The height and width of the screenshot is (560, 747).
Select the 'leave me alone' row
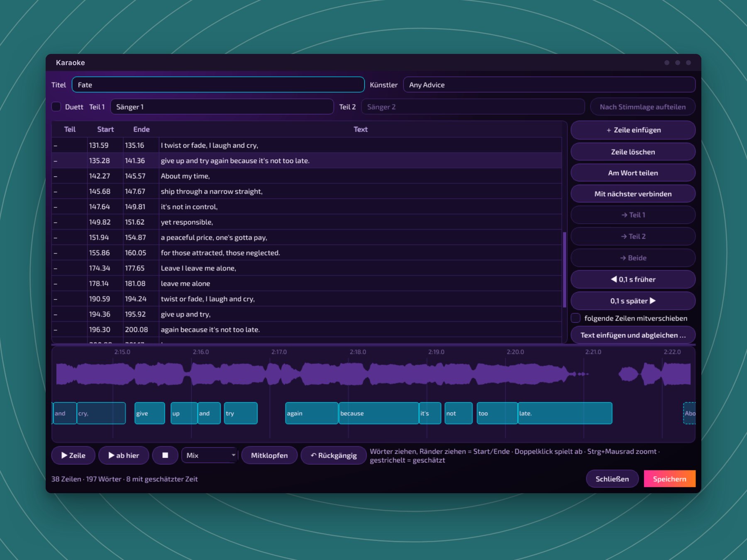(307, 283)
